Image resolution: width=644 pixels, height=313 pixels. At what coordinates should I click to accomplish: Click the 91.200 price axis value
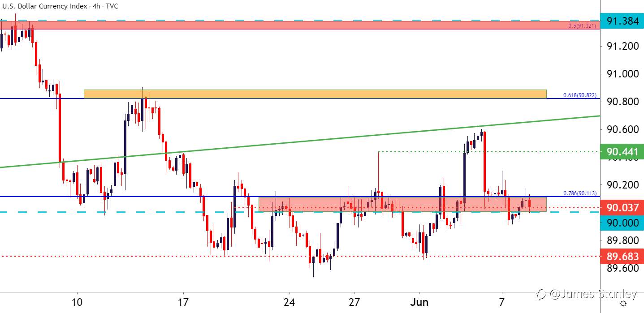pyautogui.click(x=622, y=46)
